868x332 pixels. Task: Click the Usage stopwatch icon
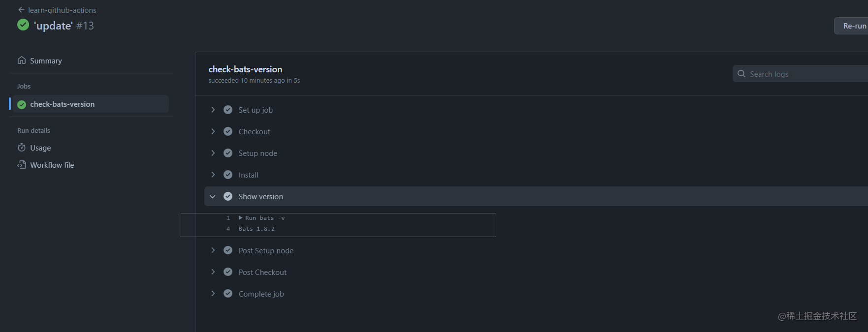click(22, 148)
